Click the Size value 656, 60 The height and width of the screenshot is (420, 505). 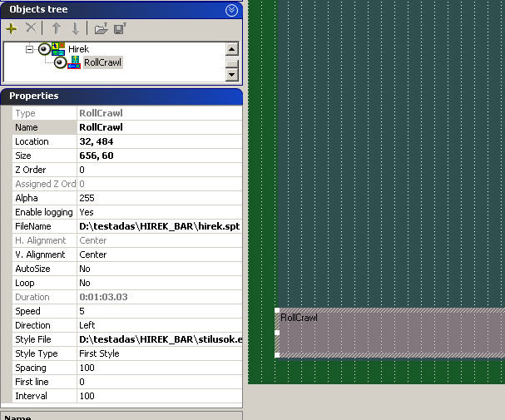tap(160, 156)
